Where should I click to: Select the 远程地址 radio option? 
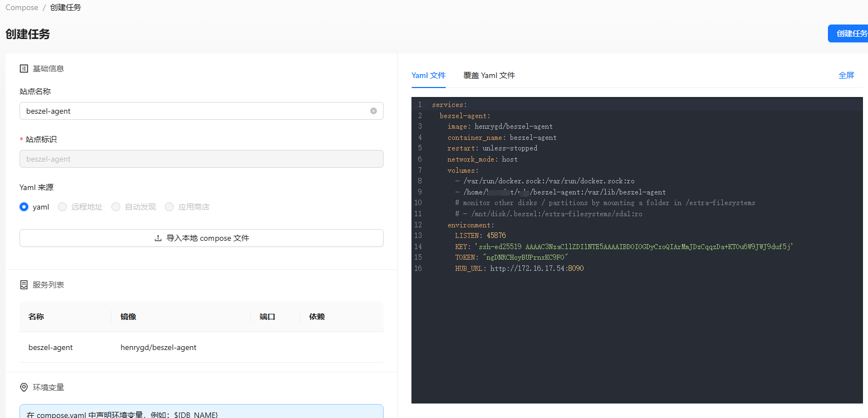tap(62, 207)
